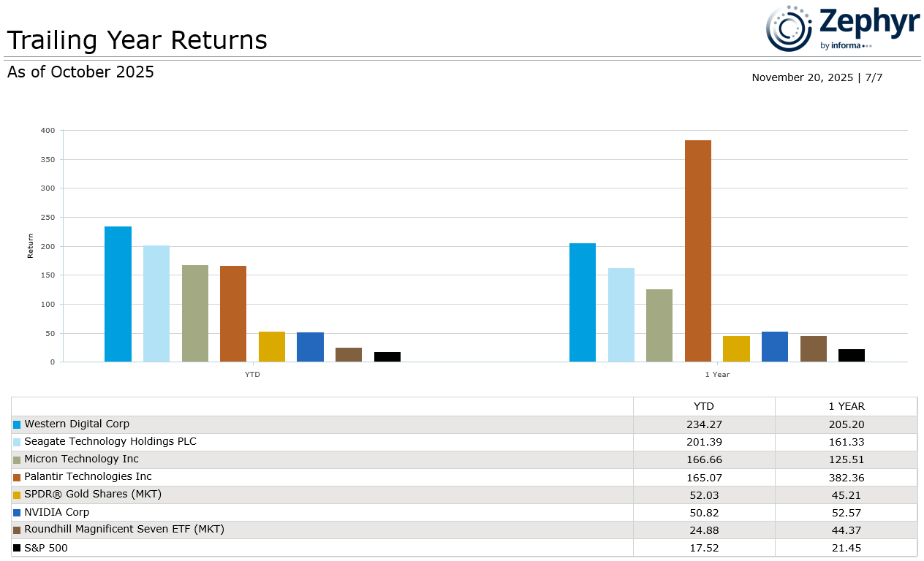Click the Roundhill Magnificent Seven legend swatch

coord(17,530)
